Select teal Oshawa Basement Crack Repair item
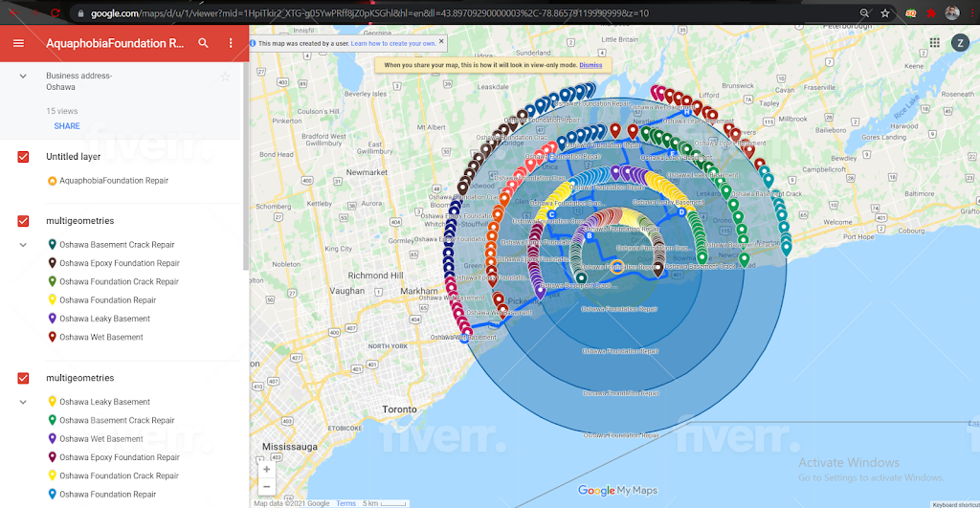Image resolution: width=980 pixels, height=508 pixels. click(111, 245)
